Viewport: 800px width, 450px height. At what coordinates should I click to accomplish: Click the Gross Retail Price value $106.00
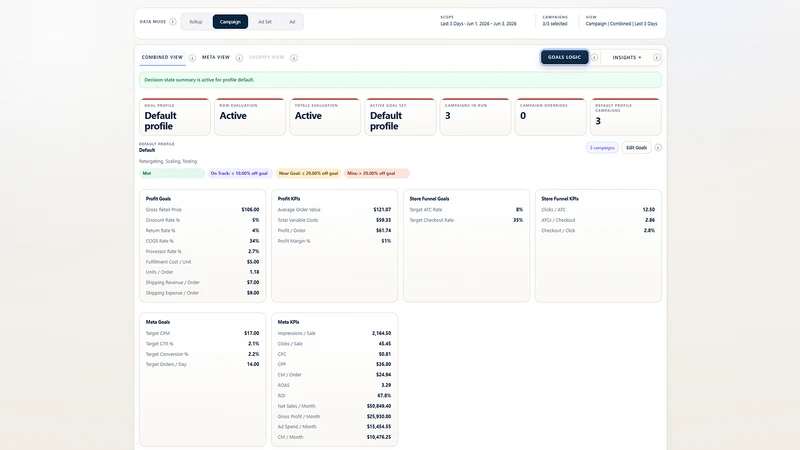click(250, 210)
